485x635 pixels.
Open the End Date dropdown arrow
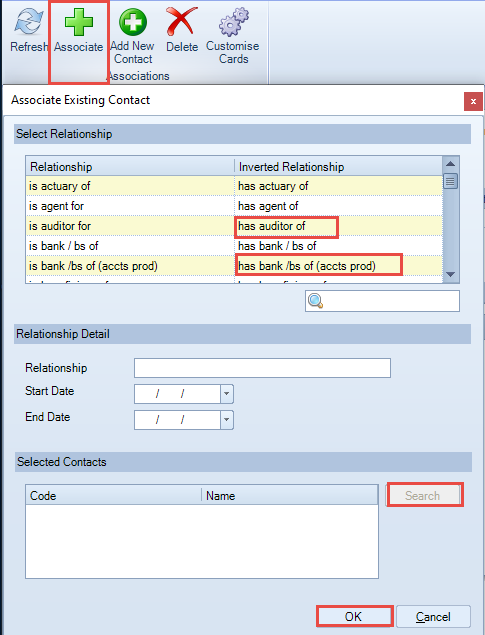227,420
